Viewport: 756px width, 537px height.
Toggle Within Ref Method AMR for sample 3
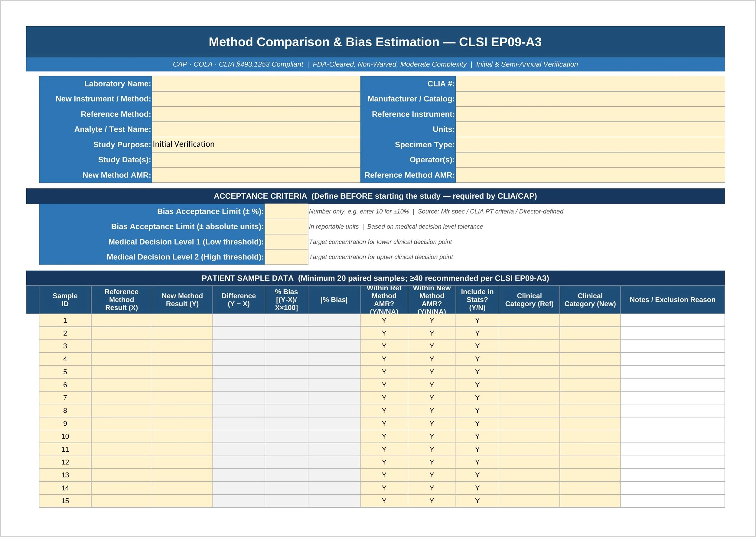point(384,346)
